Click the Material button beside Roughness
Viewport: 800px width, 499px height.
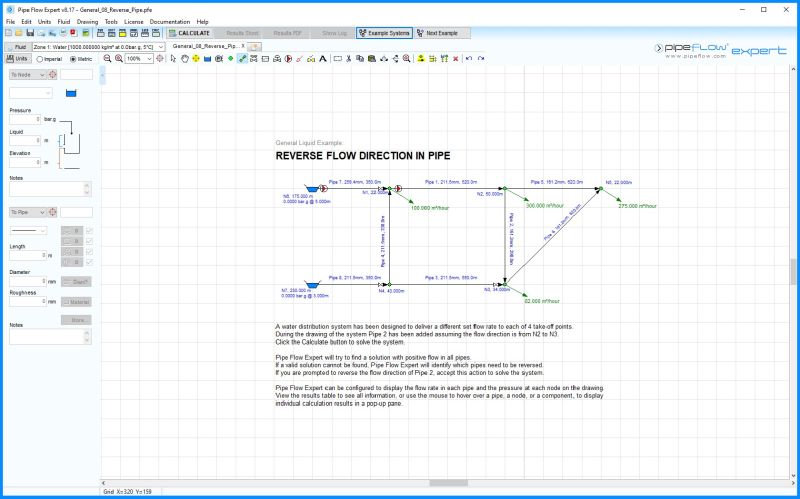[x=76, y=302]
